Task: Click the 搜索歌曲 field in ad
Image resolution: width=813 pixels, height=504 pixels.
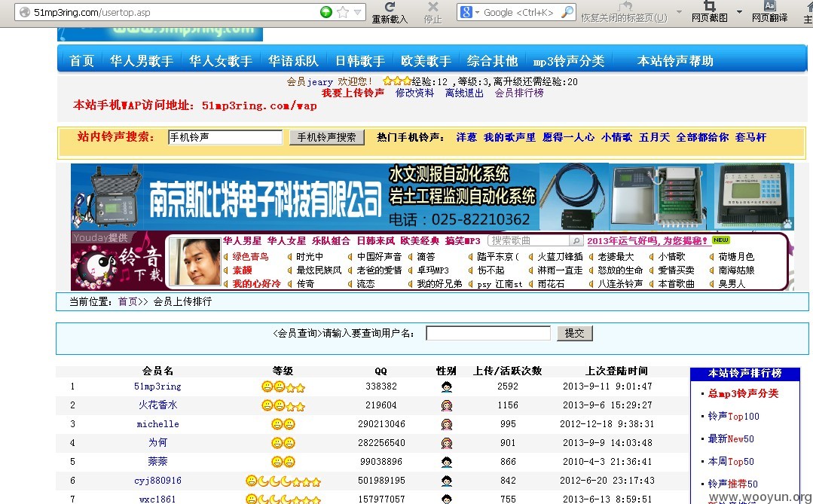Action: point(528,240)
